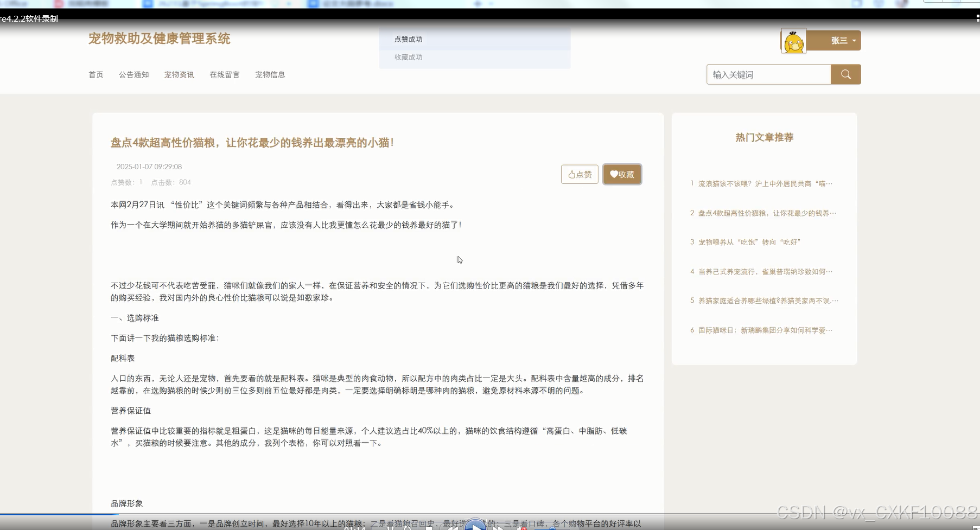Open hot article 当养己式养宠流行

tap(765, 271)
